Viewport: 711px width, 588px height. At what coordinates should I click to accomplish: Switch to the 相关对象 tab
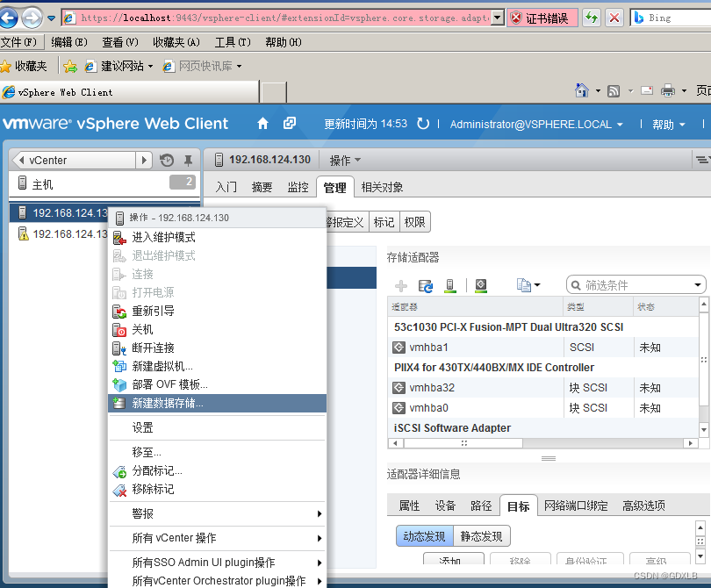[382, 187]
